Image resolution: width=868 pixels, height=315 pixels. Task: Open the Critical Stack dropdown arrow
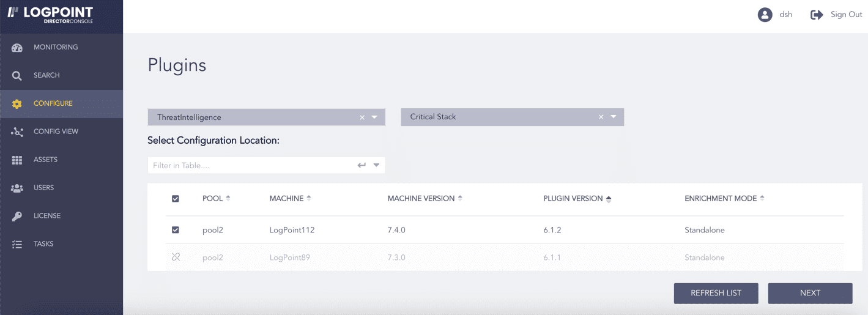613,117
